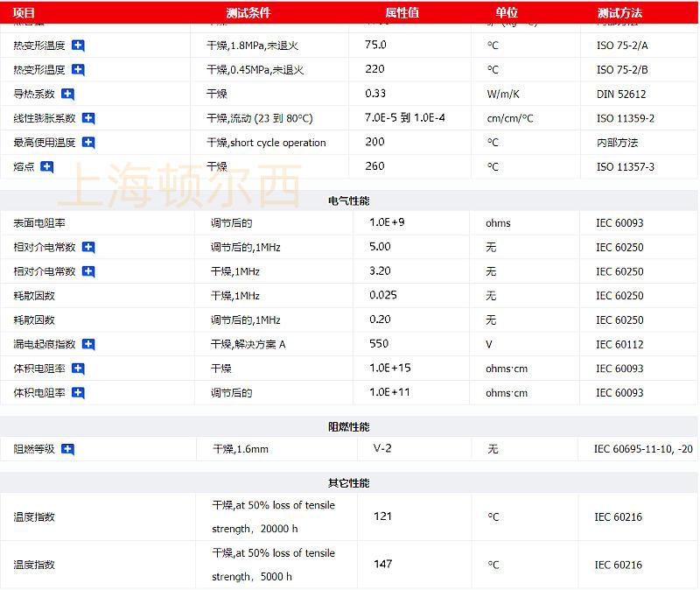Image resolution: width=700 pixels, height=590 pixels.
Task: Click the 其它性能 section heading
Action: [x=348, y=483]
